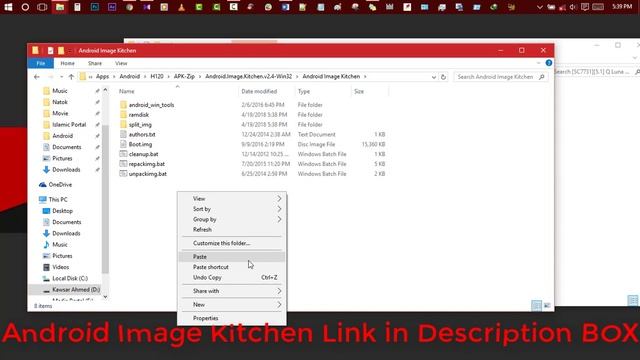
Task: Select the authors.txt file
Action: click(142, 134)
